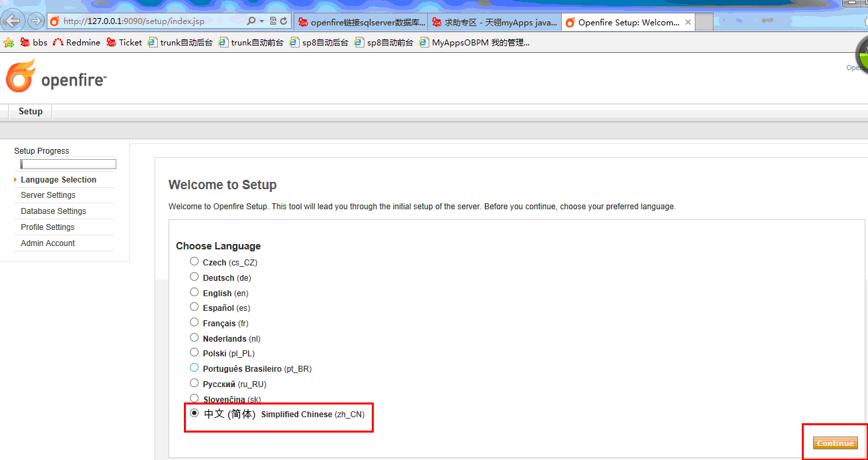Click the Welcome to Setup heading
Screen dimensions: 868x460
click(223, 185)
